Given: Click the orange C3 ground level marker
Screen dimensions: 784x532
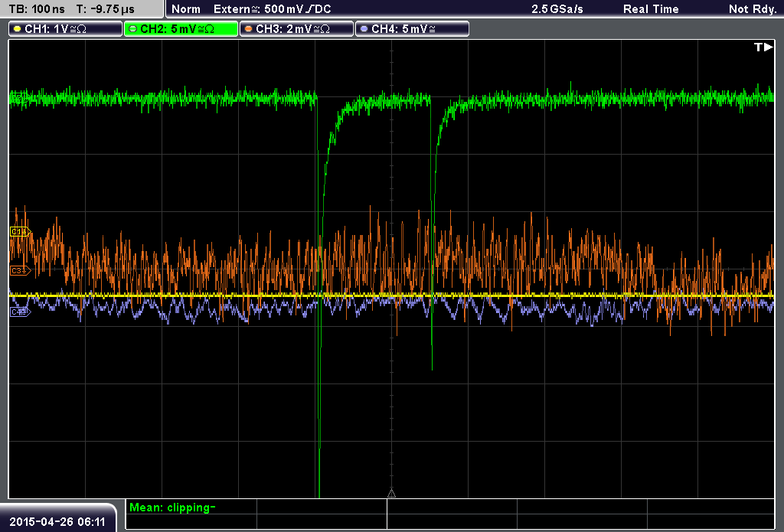Looking at the screenshot, I should coord(21,270).
